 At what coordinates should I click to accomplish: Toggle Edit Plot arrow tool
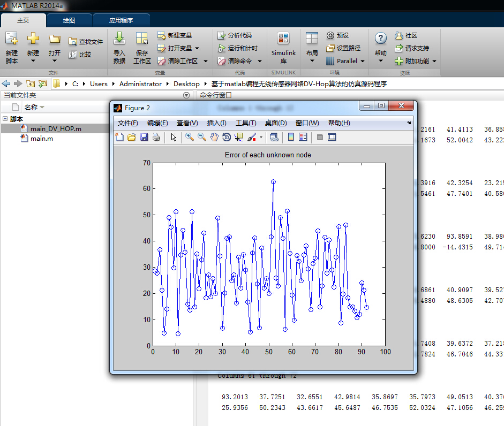click(174, 137)
